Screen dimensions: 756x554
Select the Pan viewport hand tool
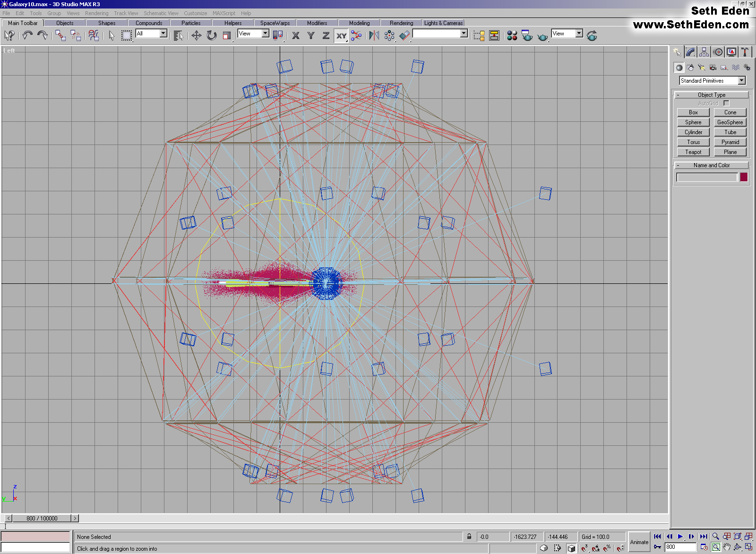(x=727, y=547)
